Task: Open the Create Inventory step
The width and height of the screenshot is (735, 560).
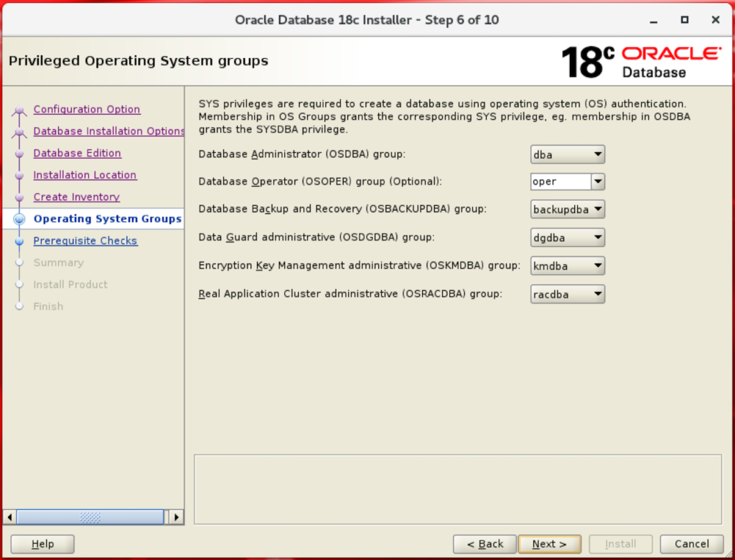Action: 76,197
